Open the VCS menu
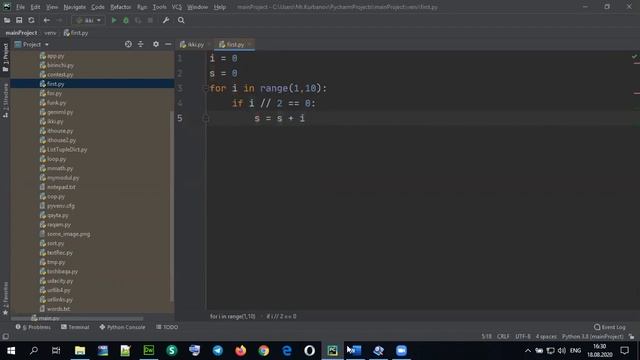 click(177, 7)
